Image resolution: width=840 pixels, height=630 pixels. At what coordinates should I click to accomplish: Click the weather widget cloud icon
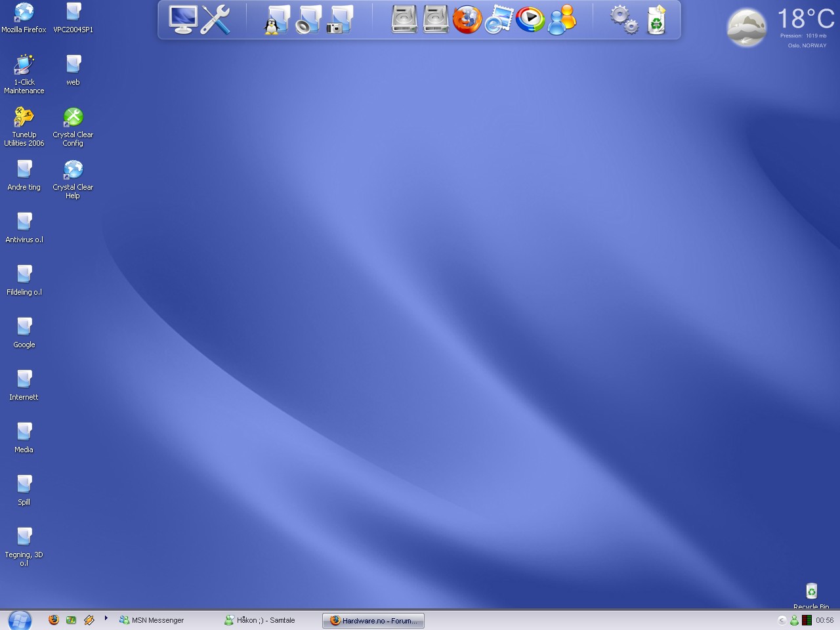(x=747, y=28)
